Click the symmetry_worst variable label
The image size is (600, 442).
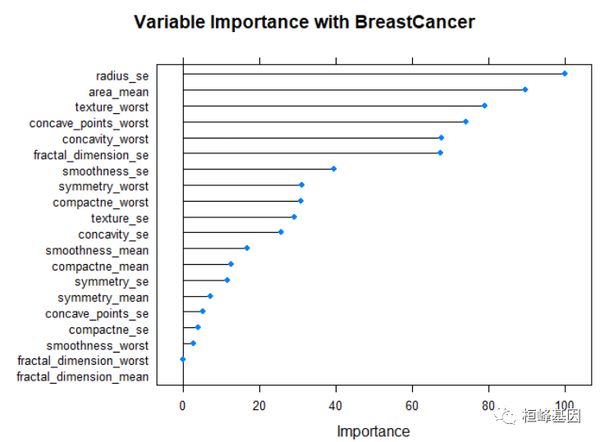point(103,187)
